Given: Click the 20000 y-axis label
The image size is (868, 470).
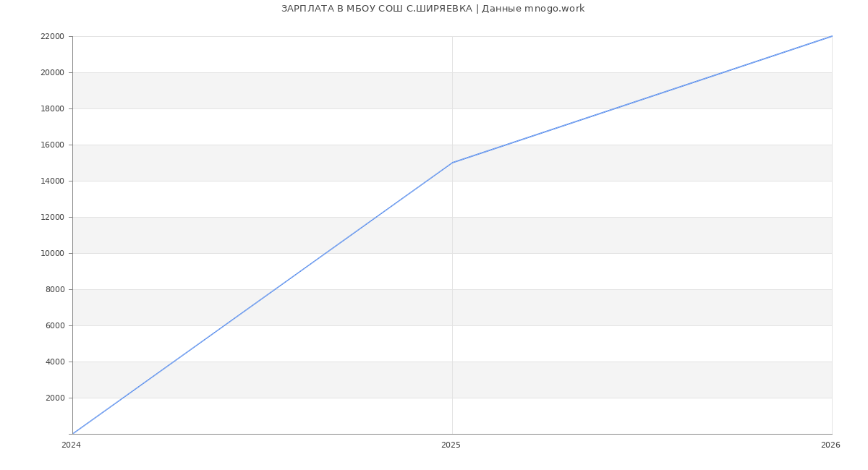Looking at the screenshot, I should tap(52, 72).
